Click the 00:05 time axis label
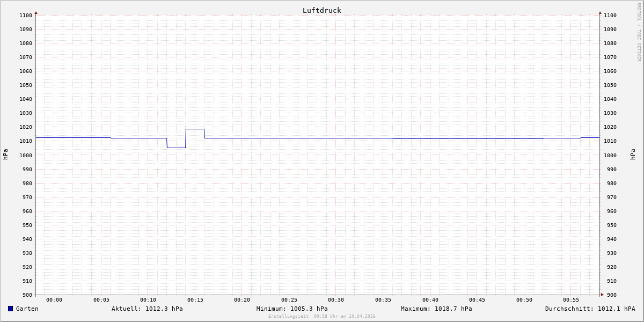 pos(101,299)
